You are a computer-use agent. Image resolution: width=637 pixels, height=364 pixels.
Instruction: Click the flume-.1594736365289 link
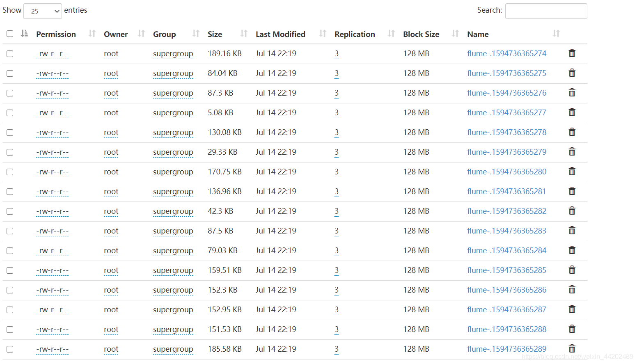coord(506,349)
